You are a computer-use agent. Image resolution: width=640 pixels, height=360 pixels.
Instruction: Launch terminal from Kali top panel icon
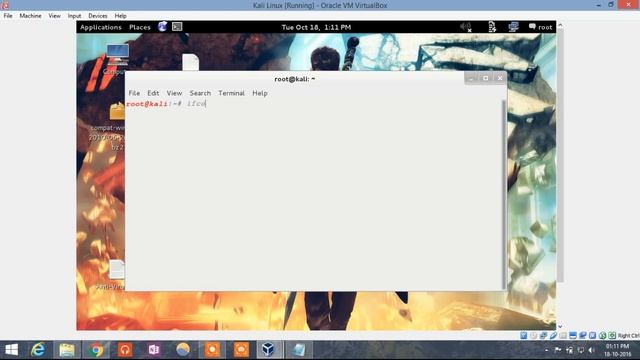177,27
